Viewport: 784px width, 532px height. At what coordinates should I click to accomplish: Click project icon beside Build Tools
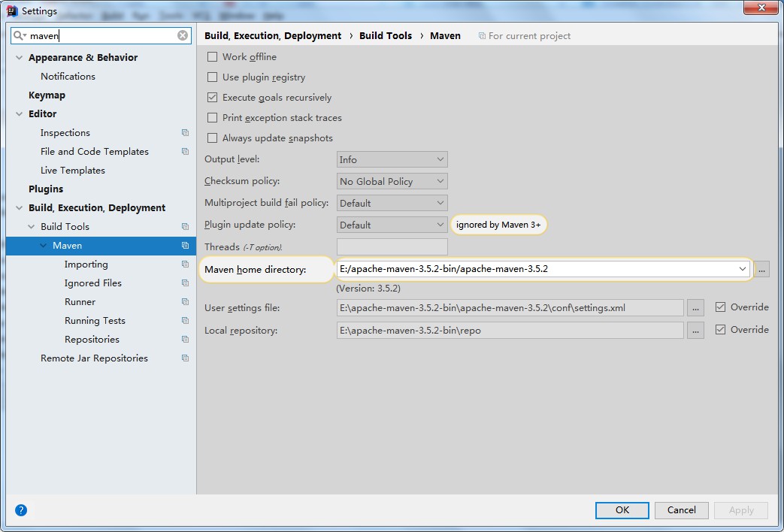(185, 226)
